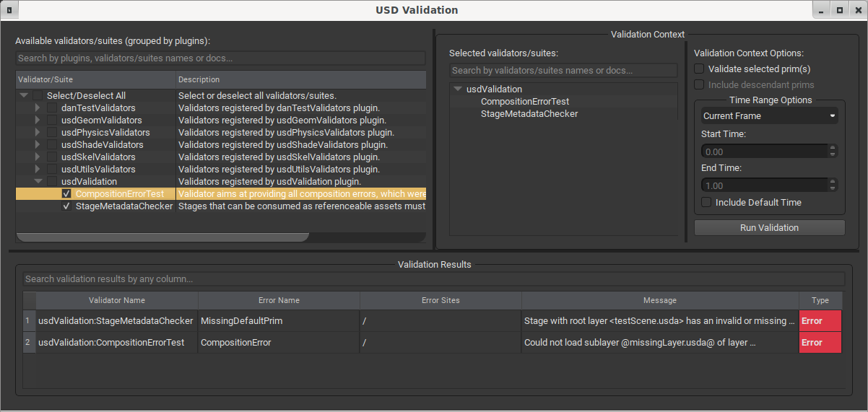Open the Current Frame time range dropdown
Viewport: 868px width, 412px height.
tap(769, 115)
